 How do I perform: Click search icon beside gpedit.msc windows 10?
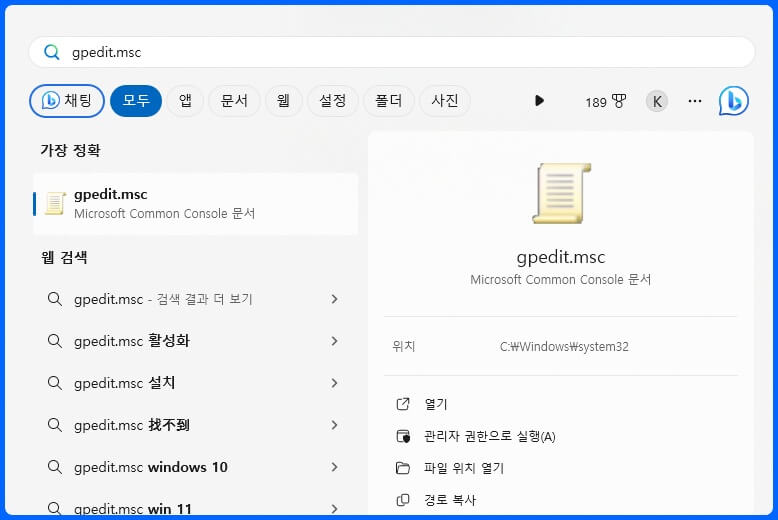point(55,467)
